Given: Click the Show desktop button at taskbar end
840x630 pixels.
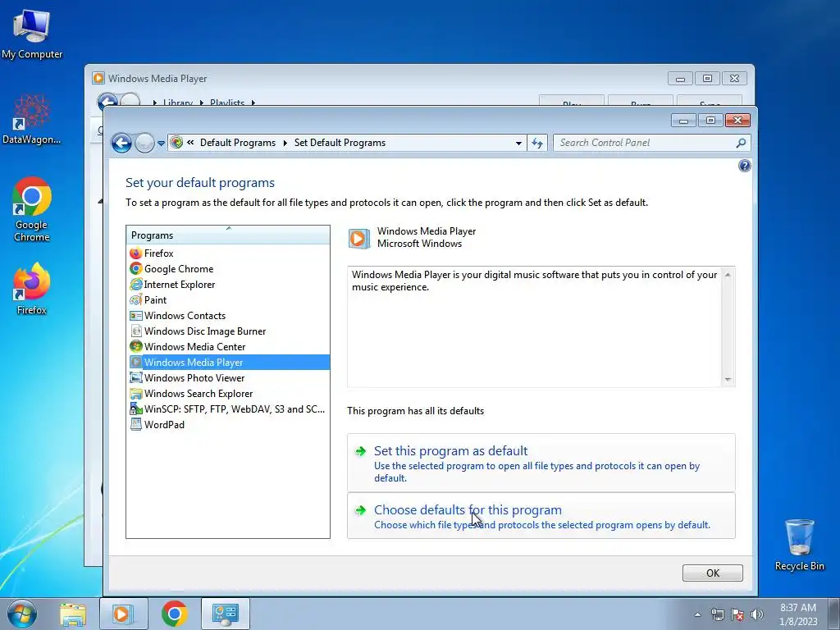Looking at the screenshot, I should coord(834,614).
